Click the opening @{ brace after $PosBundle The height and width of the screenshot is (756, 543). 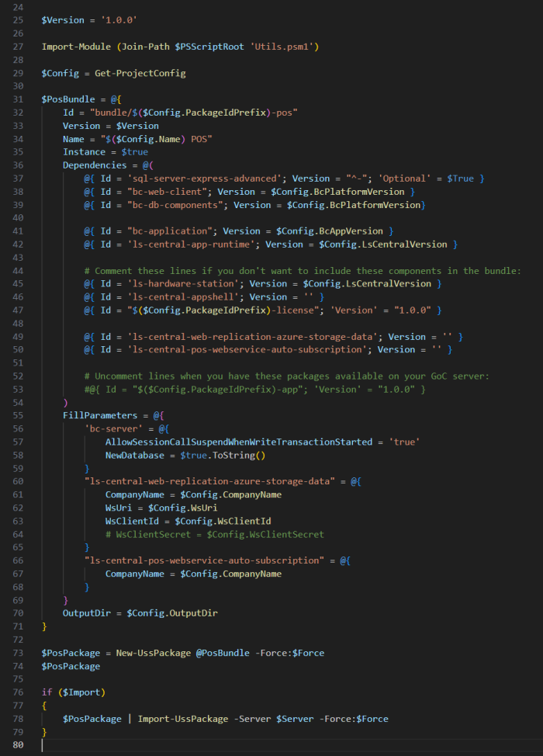pos(116,99)
